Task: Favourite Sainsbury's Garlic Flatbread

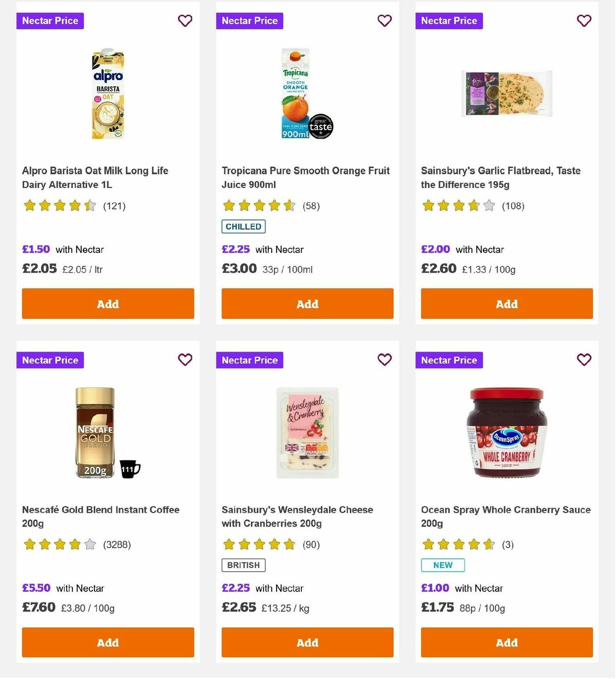Action: pyautogui.click(x=584, y=21)
